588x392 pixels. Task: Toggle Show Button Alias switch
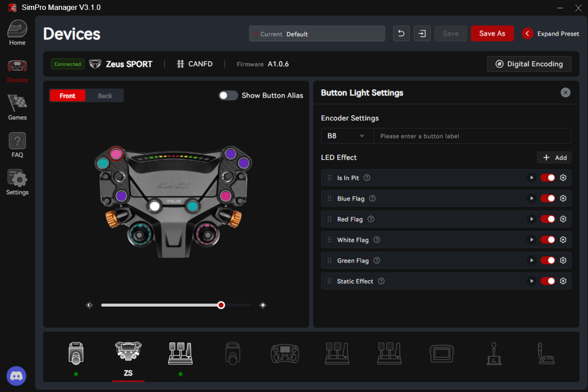(228, 95)
